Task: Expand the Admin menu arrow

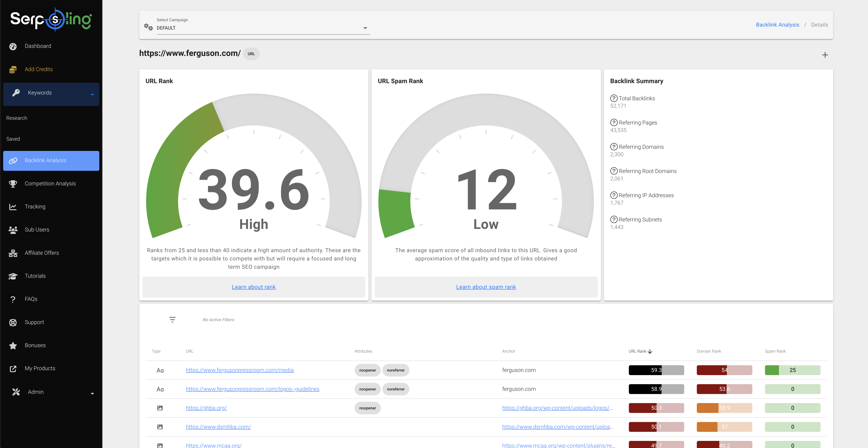Action: point(92,393)
